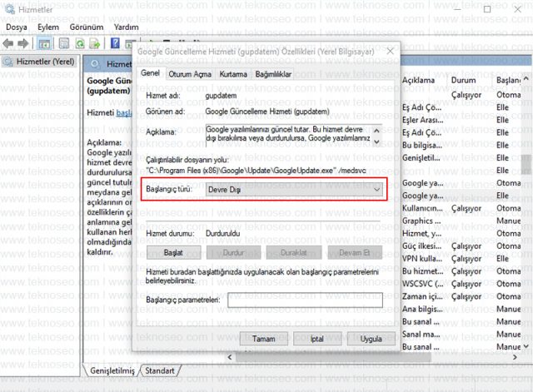Click the Hizmet adı value "gupdatem"
The height and width of the screenshot is (392, 533).
pos(221,96)
